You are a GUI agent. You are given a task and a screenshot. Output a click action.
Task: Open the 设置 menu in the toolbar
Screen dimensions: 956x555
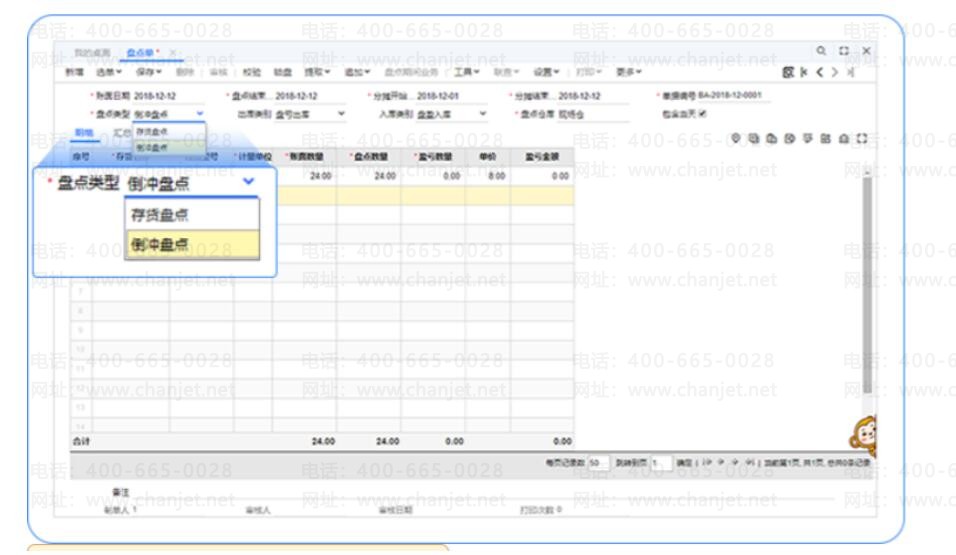click(550, 73)
